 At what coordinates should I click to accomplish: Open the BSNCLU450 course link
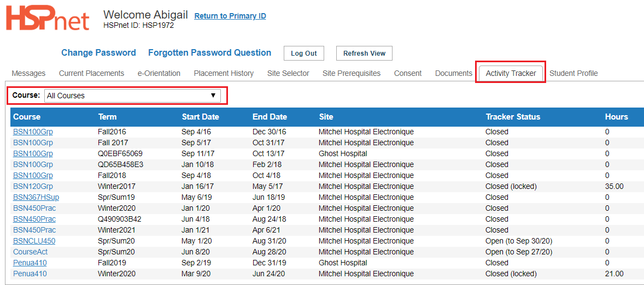[34, 241]
